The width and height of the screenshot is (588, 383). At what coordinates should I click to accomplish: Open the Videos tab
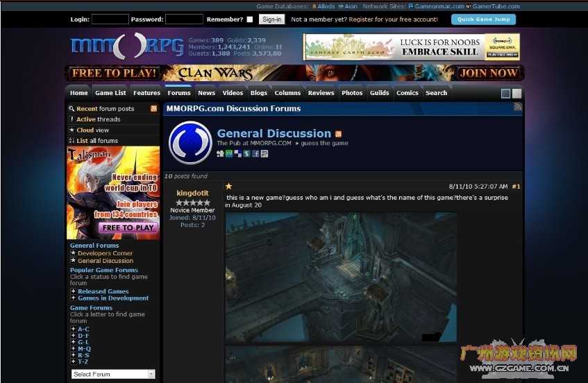[x=233, y=93]
